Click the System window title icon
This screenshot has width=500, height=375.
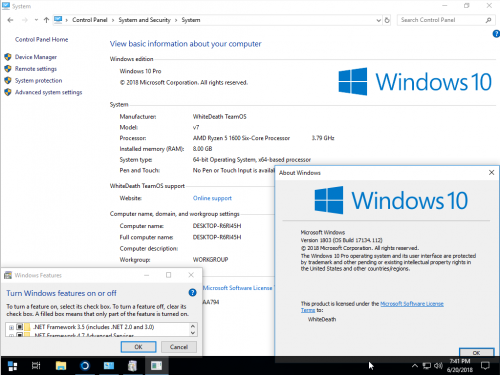pos(6,6)
